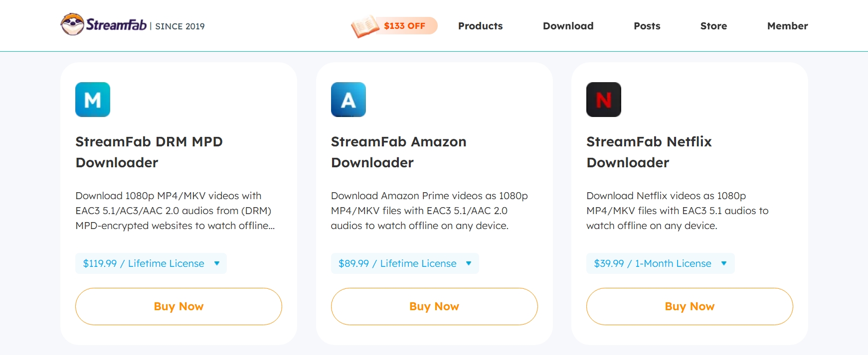This screenshot has height=355, width=868.
Task: Click the DRM MPD Downloader M icon
Action: click(93, 100)
